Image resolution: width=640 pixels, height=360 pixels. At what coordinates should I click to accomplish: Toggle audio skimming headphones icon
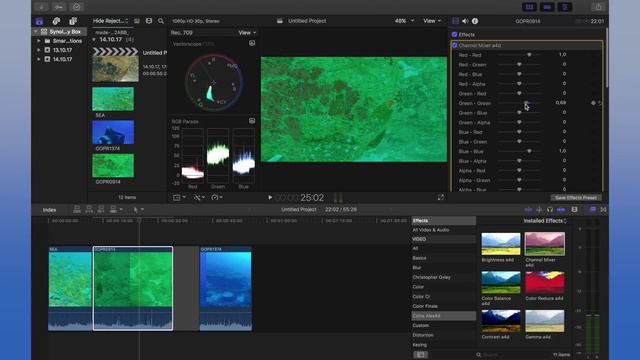550,210
